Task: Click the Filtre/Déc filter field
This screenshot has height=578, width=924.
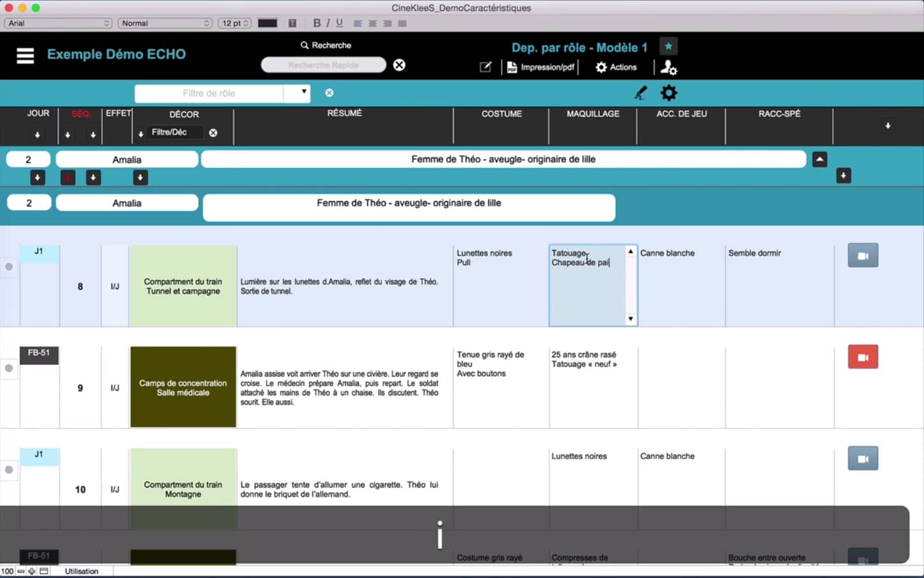Action: click(175, 132)
